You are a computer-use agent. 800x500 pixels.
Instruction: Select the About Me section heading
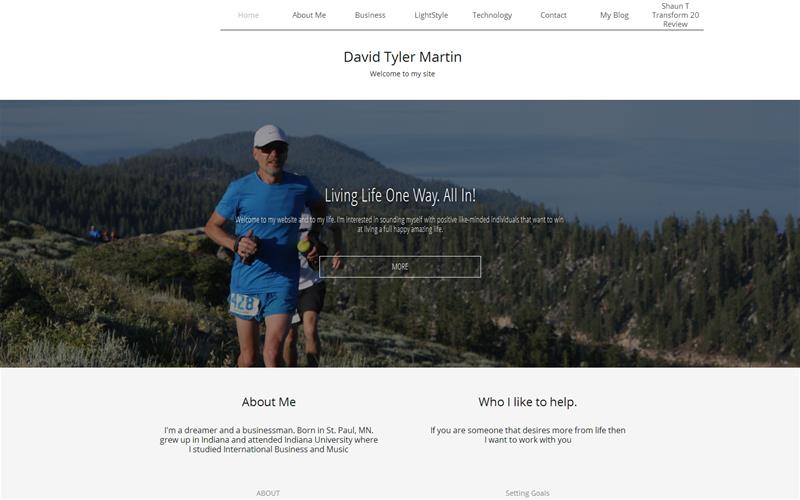(268, 402)
